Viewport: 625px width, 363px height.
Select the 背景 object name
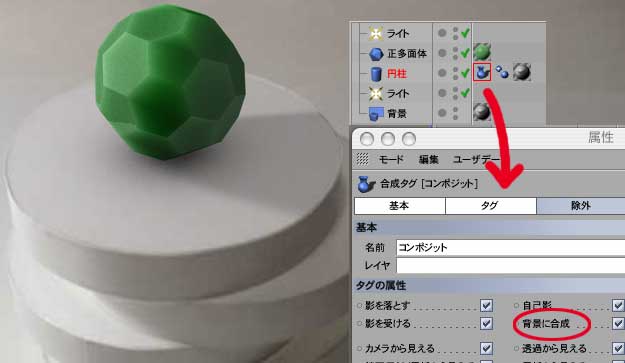(x=397, y=114)
